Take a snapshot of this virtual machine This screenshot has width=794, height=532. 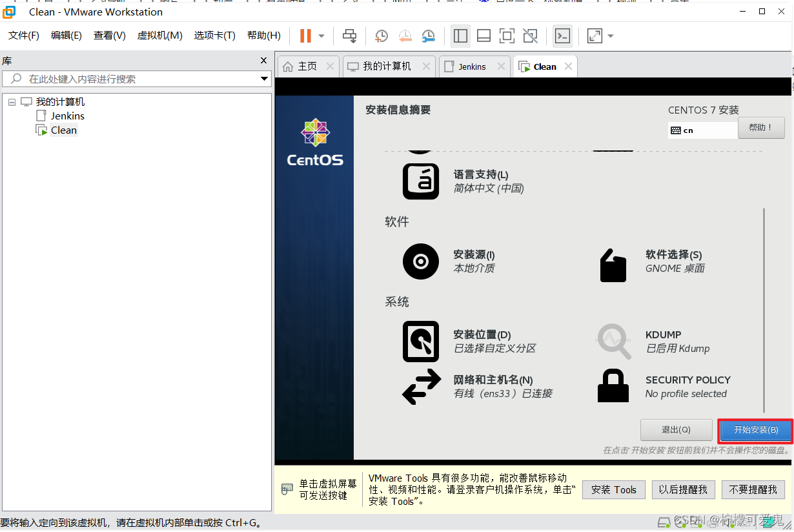[382, 36]
